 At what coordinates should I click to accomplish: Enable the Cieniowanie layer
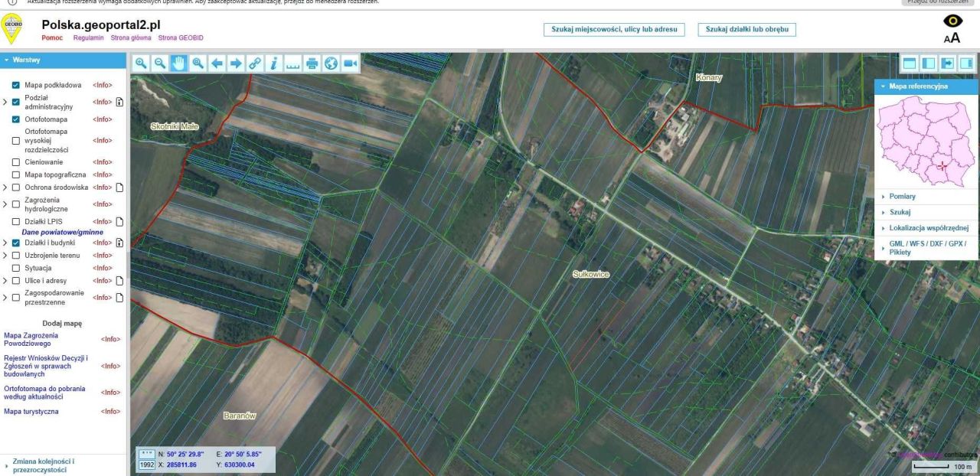(x=16, y=162)
